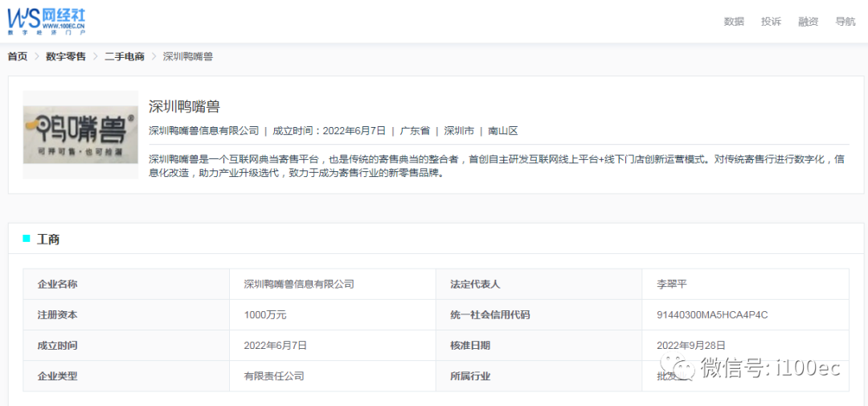Click 深圳市 location text
The width and height of the screenshot is (868, 406).
point(459,131)
